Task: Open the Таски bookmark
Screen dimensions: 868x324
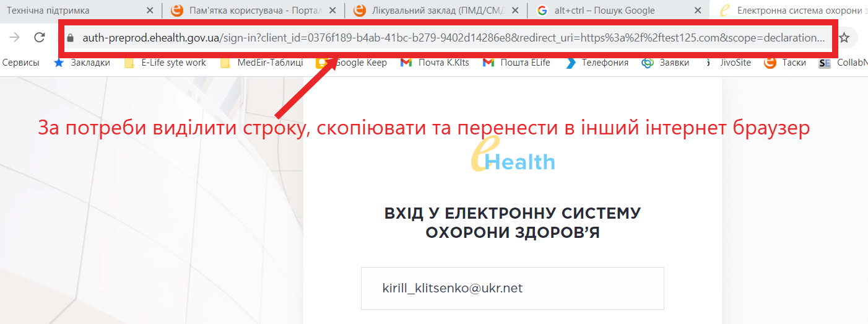Action: click(785, 63)
